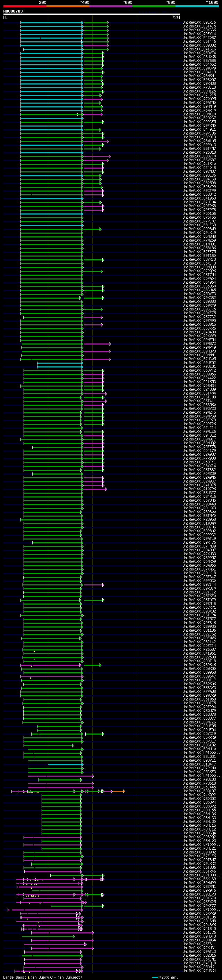This screenshot has width=222, height=980.
Task: Select the UniRef100_A9PCF5 row label
Action: pyautogui.click(x=199, y=122)
